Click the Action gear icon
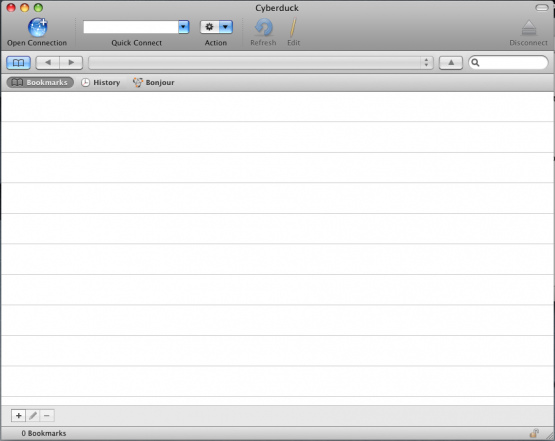The image size is (555, 441). tap(210, 27)
